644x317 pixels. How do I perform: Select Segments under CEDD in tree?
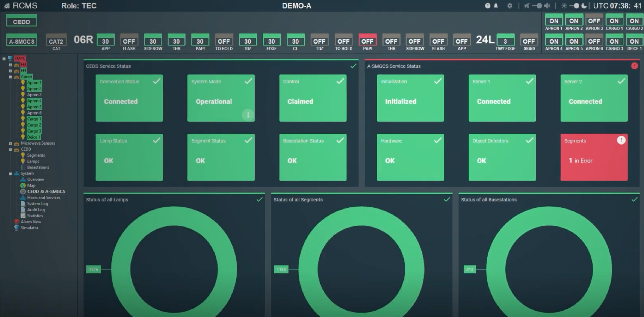[x=36, y=155]
